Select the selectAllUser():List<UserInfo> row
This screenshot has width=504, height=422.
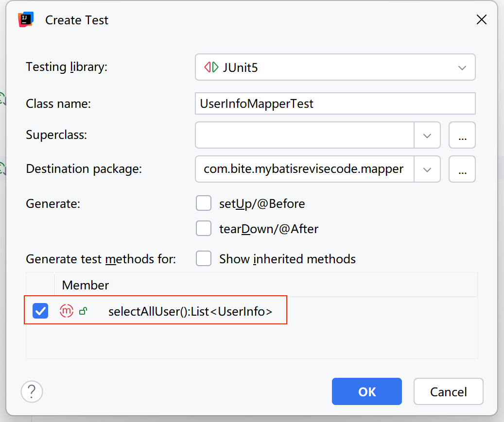coord(190,311)
